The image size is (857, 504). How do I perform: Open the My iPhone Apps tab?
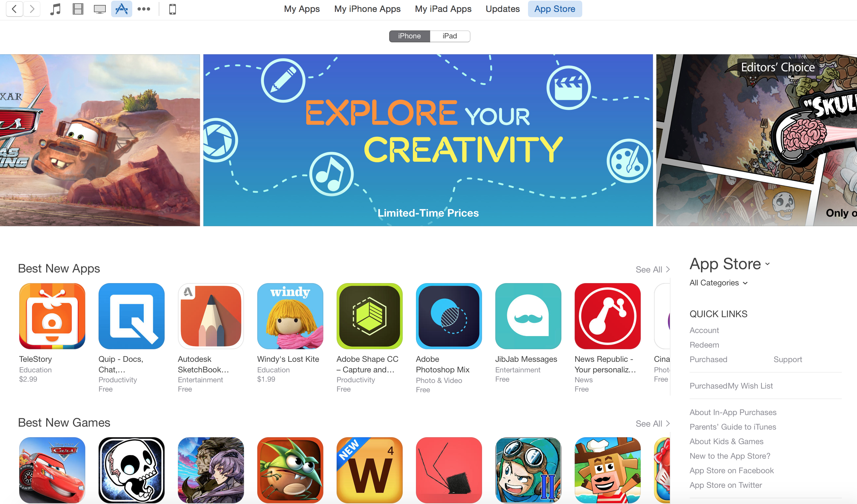367,9
